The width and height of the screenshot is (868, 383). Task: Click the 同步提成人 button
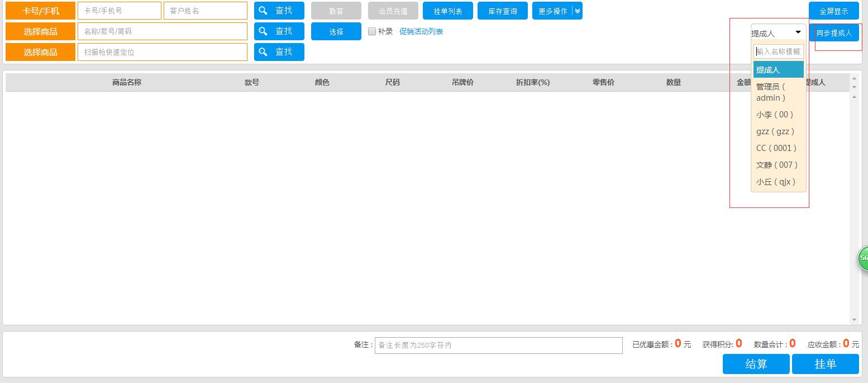835,32
